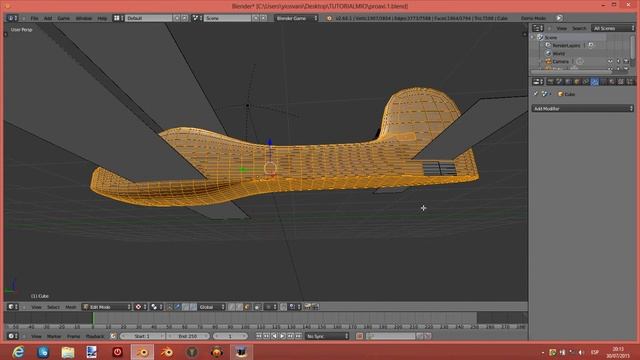Switch to the Object properties tab
Viewport: 640px width, 360px height.
[577, 82]
